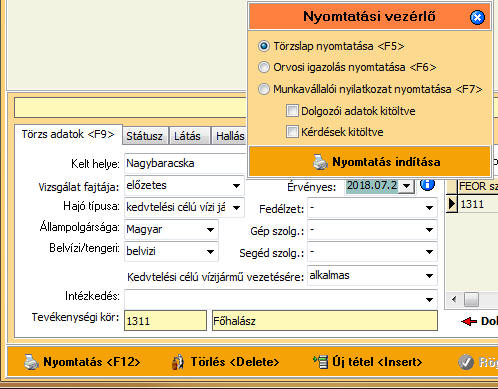Click printer icon beside Nyomtatás F12
This screenshot has height=389, width=498.
click(x=31, y=362)
